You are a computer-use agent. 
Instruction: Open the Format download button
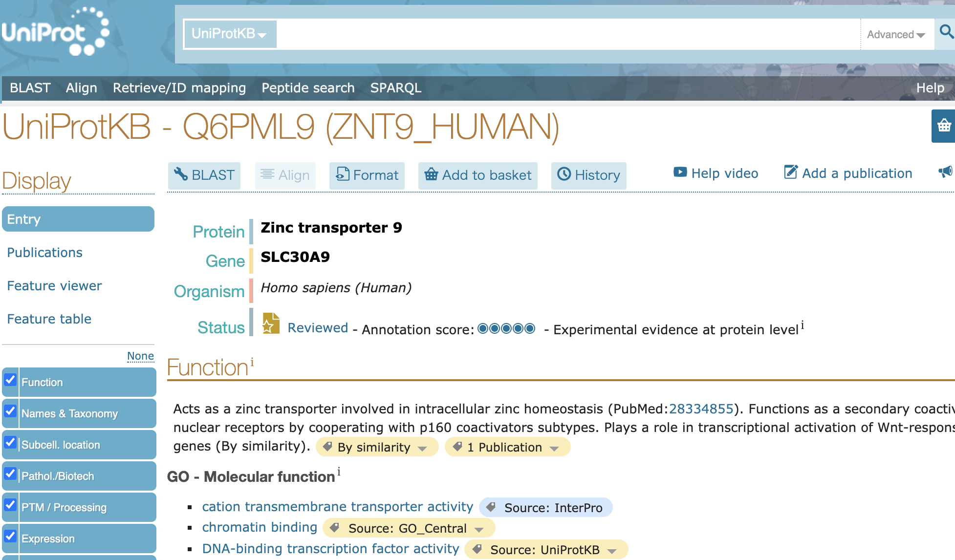367,175
